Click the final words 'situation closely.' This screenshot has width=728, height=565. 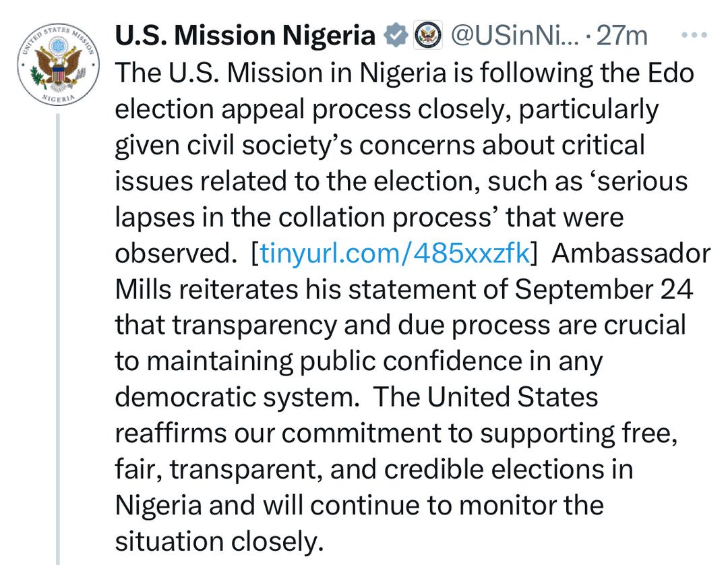[x=216, y=542]
